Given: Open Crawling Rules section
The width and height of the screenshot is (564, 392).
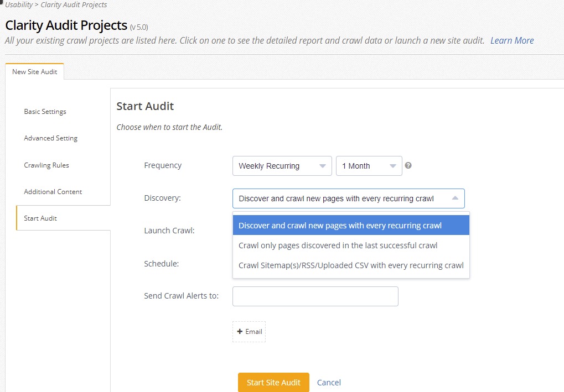Looking at the screenshot, I should pos(46,165).
